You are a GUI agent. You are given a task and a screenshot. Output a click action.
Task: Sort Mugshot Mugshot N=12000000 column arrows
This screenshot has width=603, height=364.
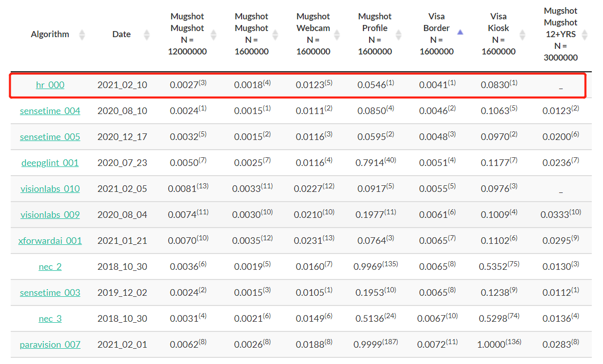214,35
